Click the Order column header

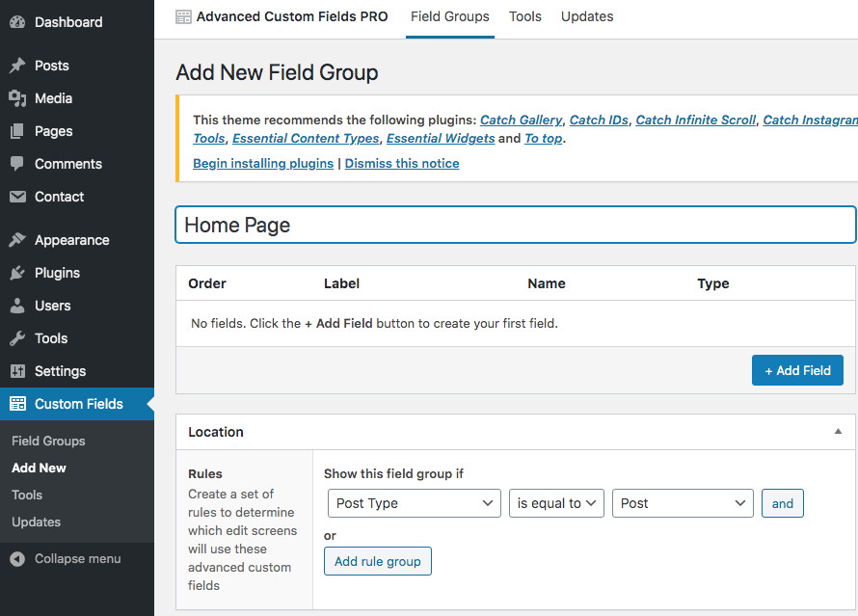(207, 283)
